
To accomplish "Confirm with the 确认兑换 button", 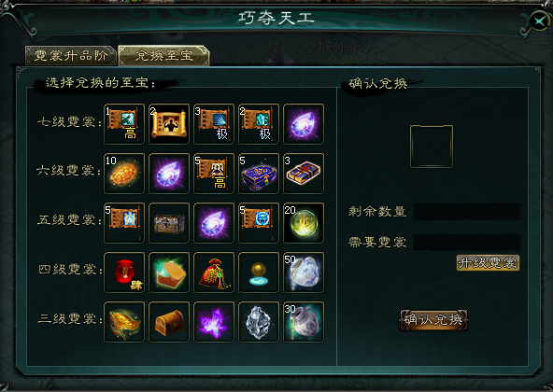I will (433, 320).
